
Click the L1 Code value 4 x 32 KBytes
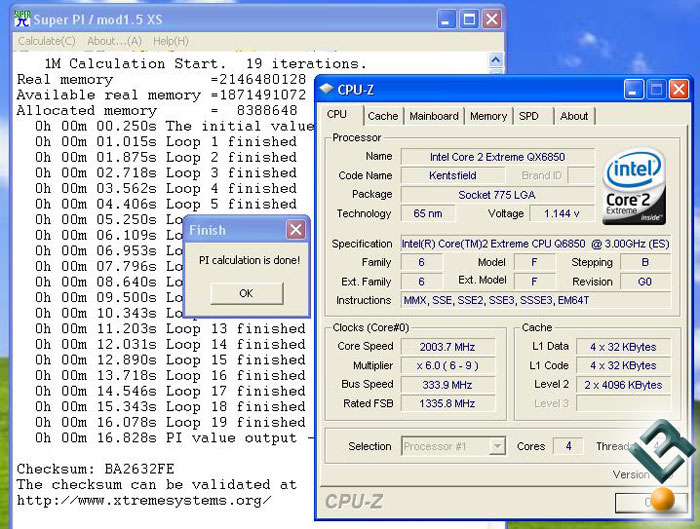click(623, 366)
